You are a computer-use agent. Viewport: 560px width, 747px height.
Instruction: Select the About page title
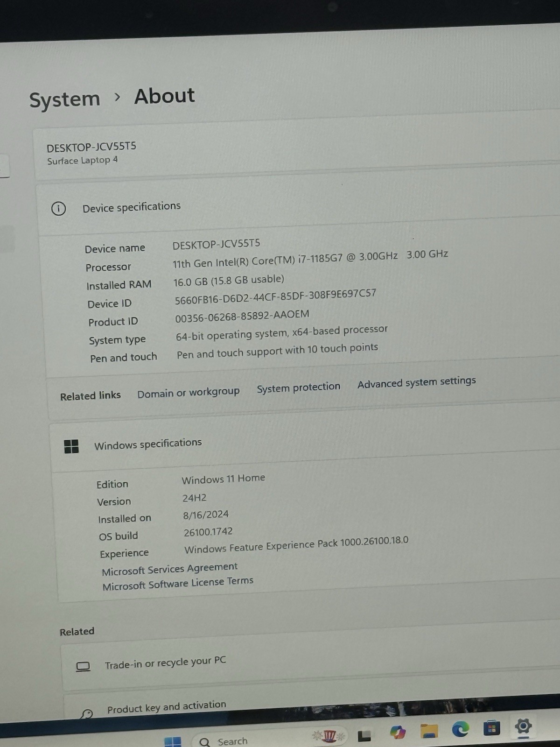164,96
